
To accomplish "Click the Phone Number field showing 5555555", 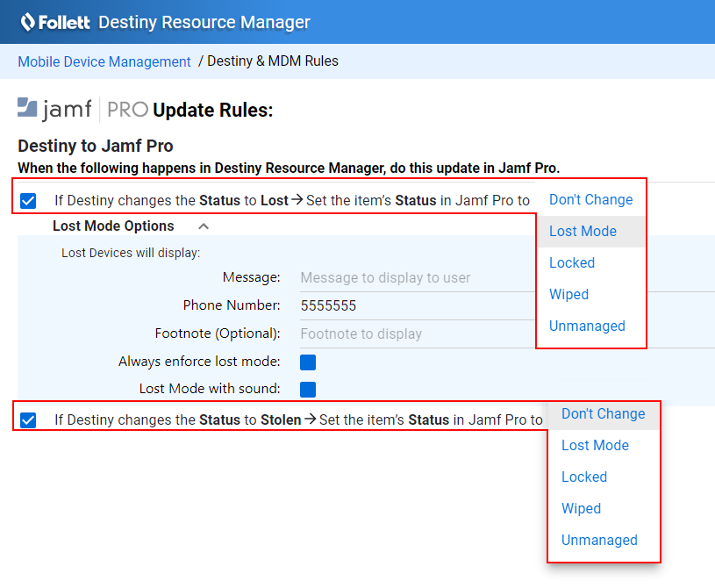I will tap(418, 305).
